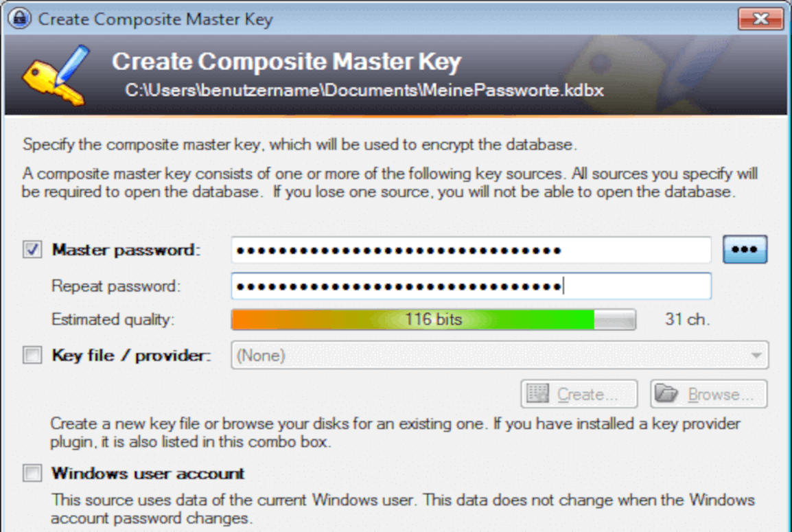Click the Browse... button for key file
Screen dimensions: 792x532
click(x=709, y=394)
